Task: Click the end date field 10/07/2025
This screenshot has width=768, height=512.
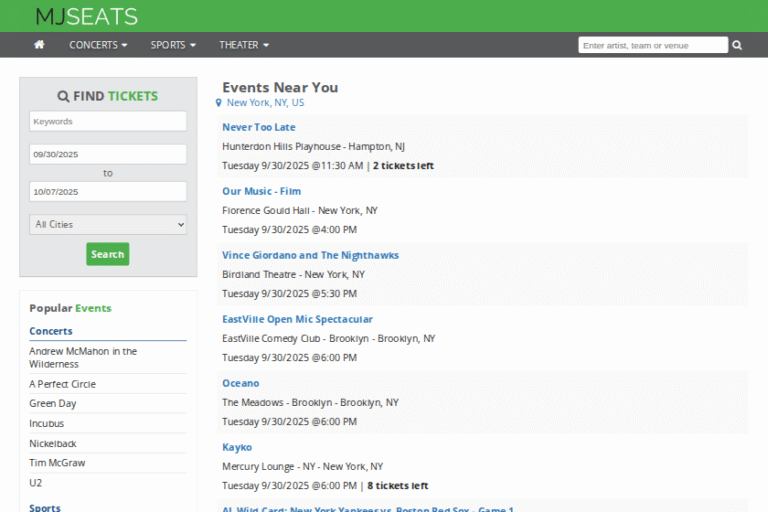Action: click(x=108, y=191)
